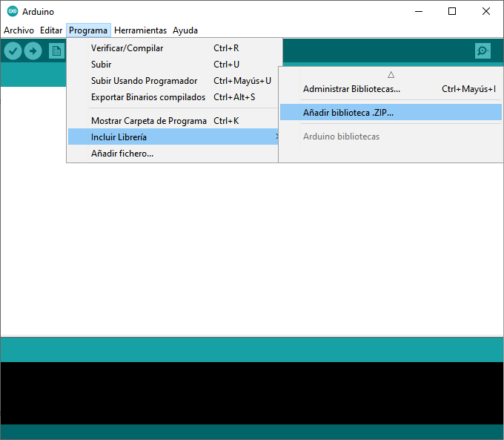The height and width of the screenshot is (440, 504).
Task: Select Mostrar Carpeta de Programa
Action: [173, 121]
